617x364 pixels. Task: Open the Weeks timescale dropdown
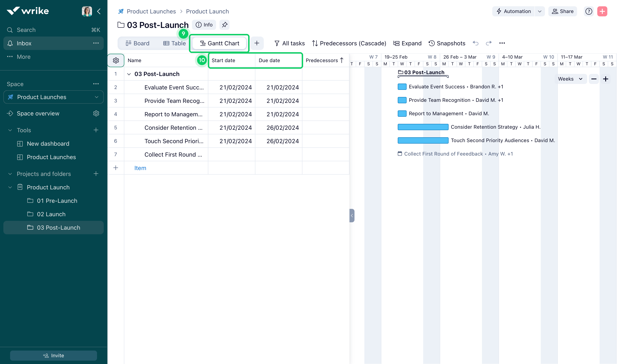tap(570, 79)
